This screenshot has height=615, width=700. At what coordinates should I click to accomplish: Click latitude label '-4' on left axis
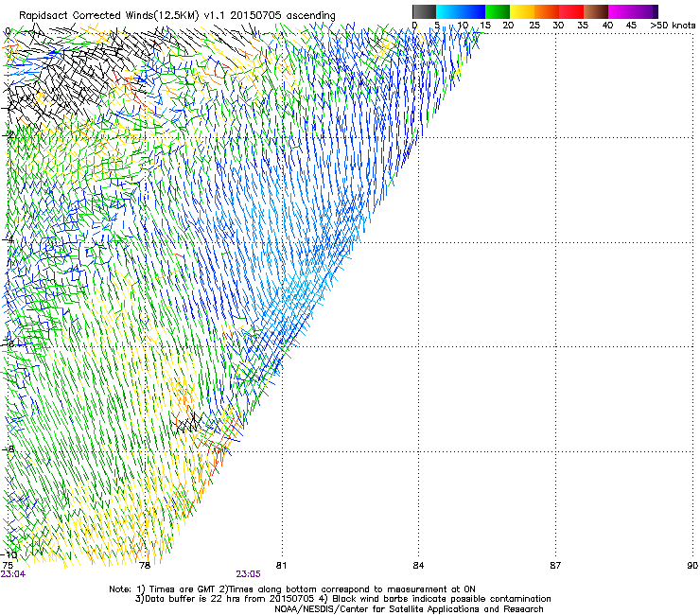[8, 239]
